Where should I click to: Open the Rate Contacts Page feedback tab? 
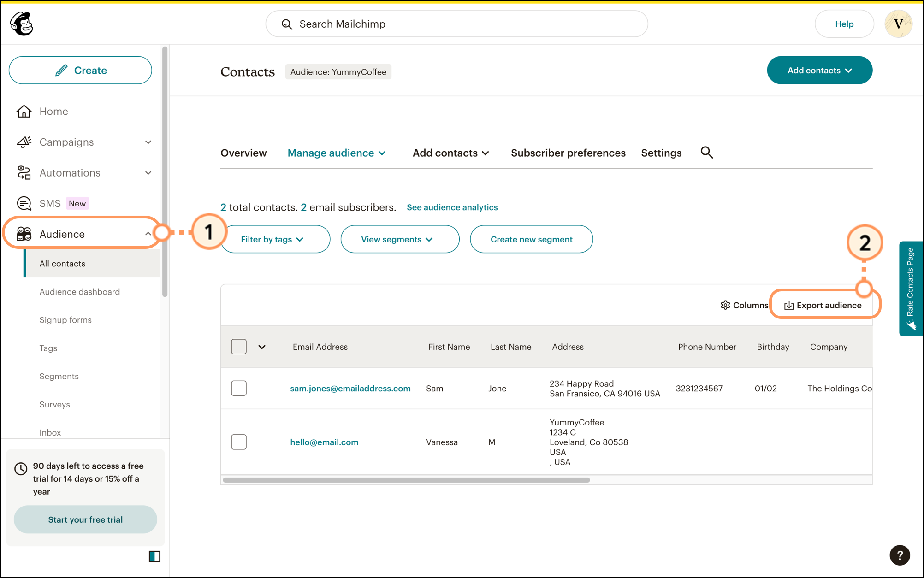tap(911, 289)
